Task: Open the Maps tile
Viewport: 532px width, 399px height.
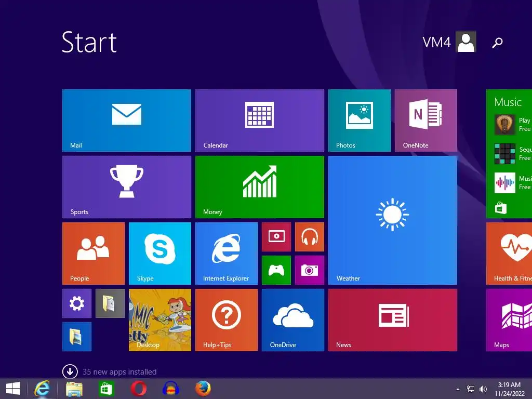Action: pyautogui.click(x=509, y=320)
